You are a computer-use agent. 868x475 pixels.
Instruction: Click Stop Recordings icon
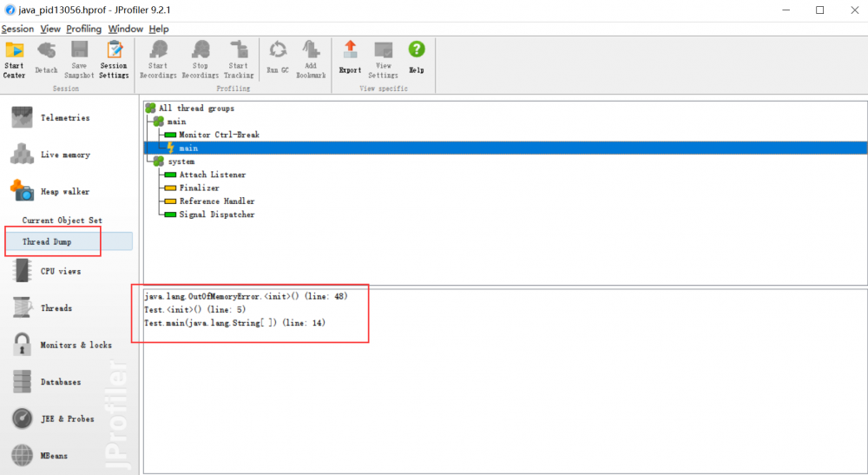[201, 60]
